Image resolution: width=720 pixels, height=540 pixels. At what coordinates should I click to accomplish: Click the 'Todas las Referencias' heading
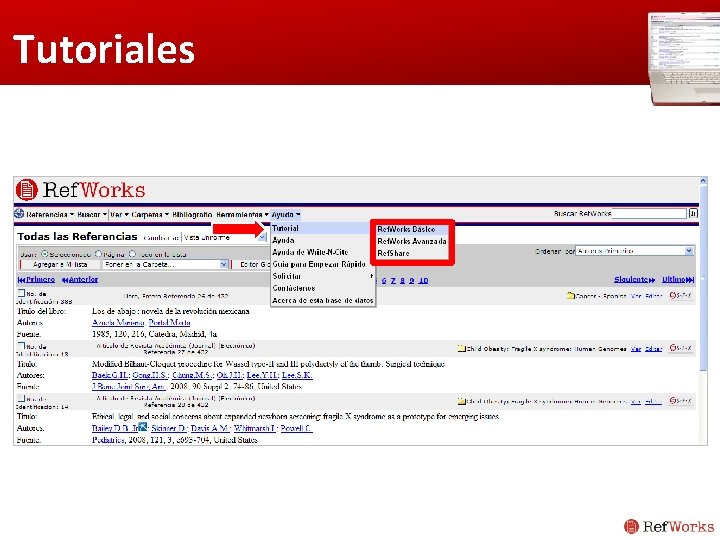click(x=77, y=236)
